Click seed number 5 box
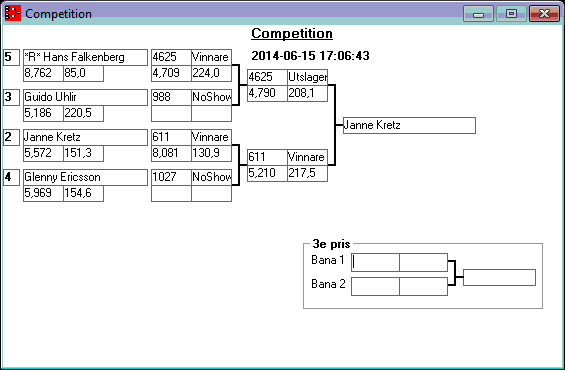This screenshot has width=565, height=370. [12, 57]
